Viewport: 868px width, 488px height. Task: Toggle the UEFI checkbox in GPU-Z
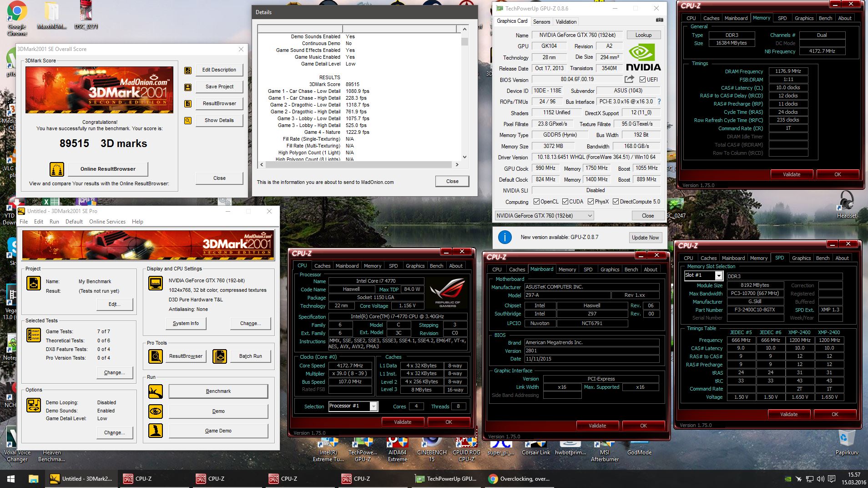pyautogui.click(x=642, y=79)
